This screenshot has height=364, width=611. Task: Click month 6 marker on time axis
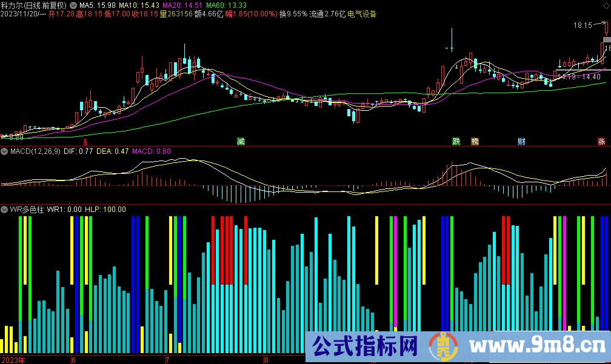pyautogui.click(x=74, y=360)
